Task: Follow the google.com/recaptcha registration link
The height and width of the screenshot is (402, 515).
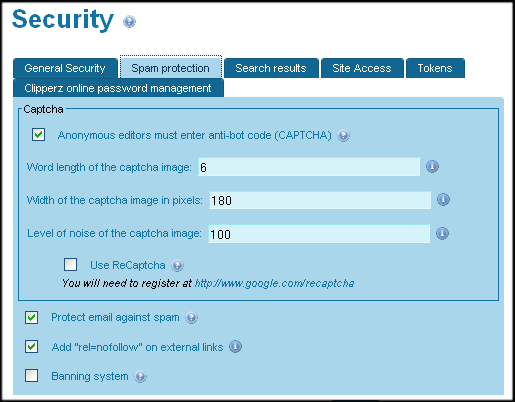Action: 274,283
